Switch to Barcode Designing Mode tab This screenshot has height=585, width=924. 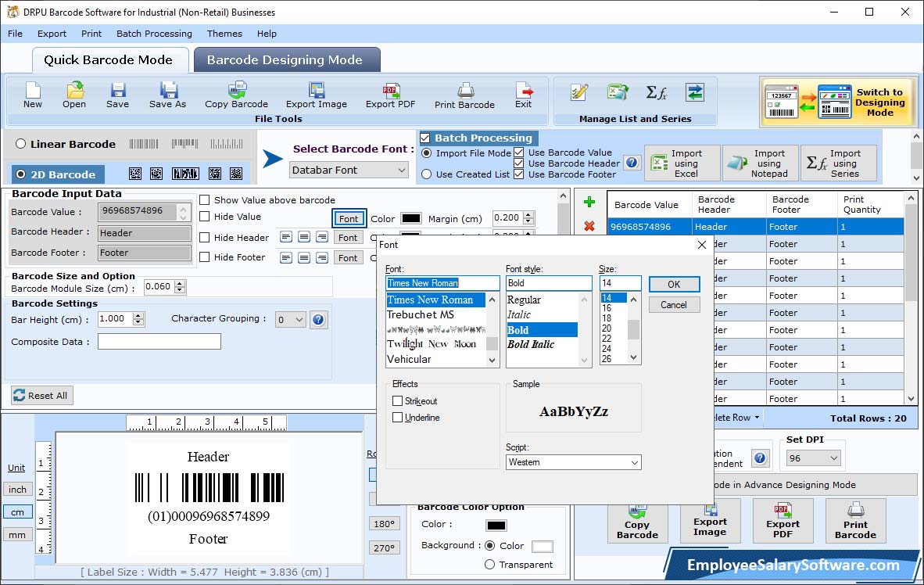(286, 59)
